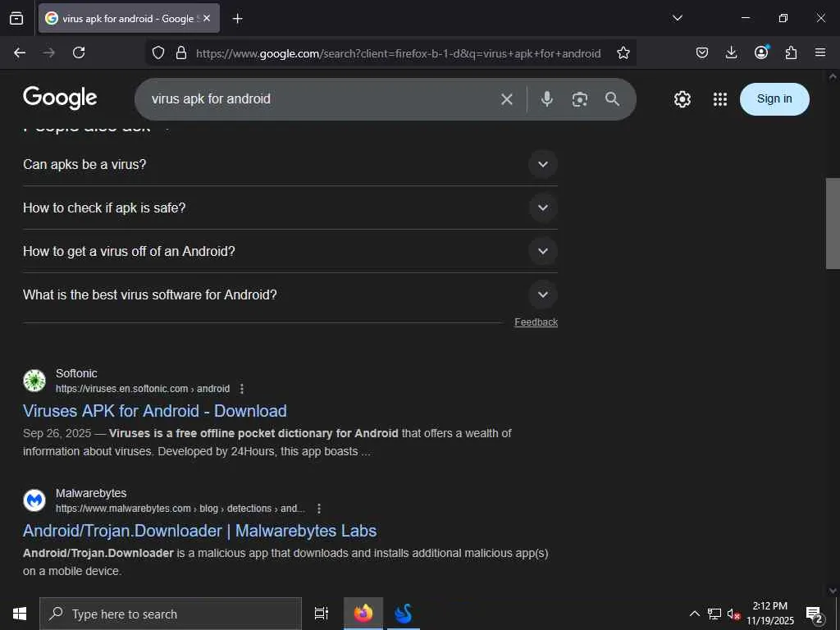This screenshot has height=630, width=840.
Task: Click the page vertical scrollbar thumb
Action: (833, 223)
